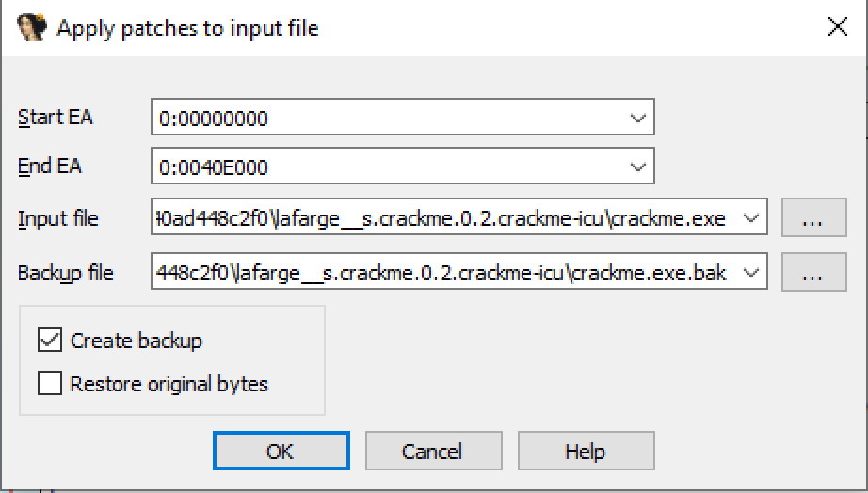Open the Backup file history dropdown

(751, 273)
